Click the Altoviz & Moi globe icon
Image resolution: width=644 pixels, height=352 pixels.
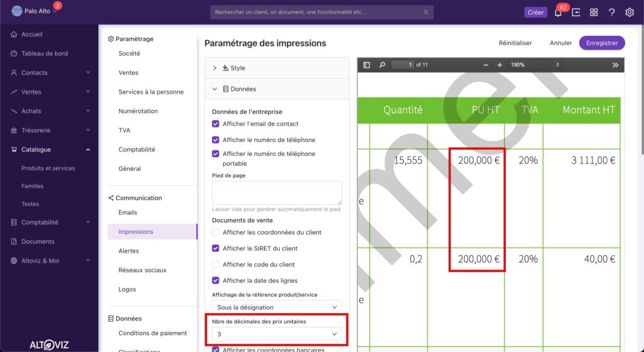14,261
